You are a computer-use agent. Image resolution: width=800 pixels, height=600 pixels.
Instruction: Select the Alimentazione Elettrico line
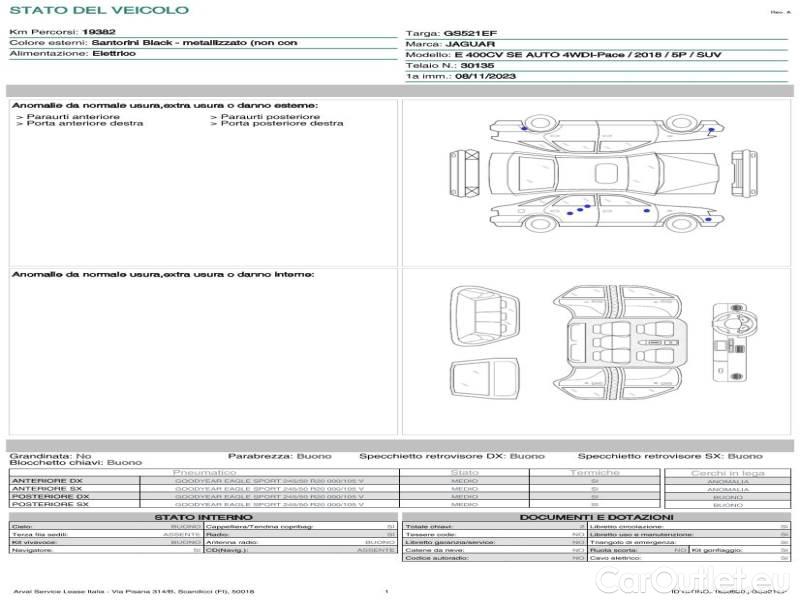pos(72,54)
